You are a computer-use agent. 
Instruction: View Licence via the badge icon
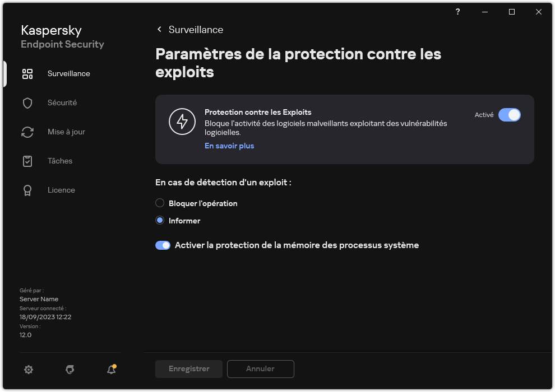[27, 190]
